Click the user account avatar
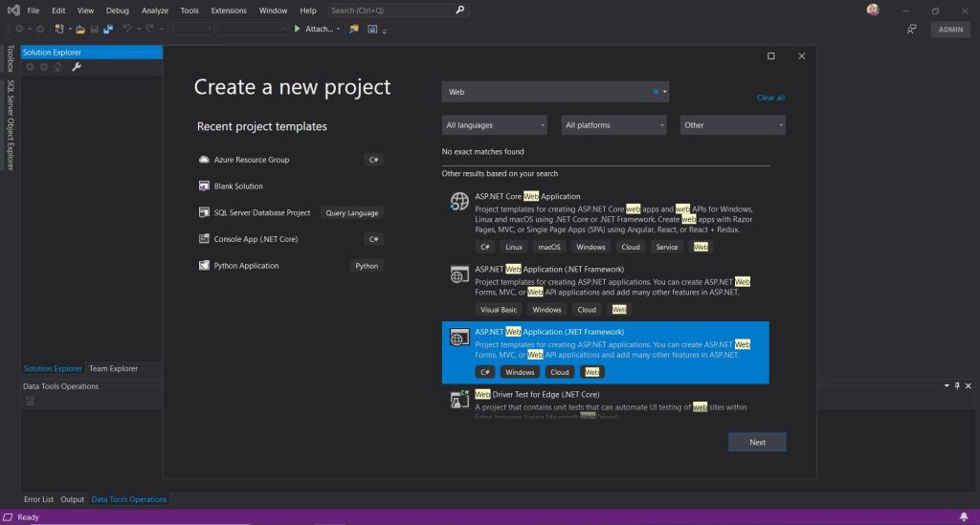Screen dimensions: 980x525 tap(873, 11)
